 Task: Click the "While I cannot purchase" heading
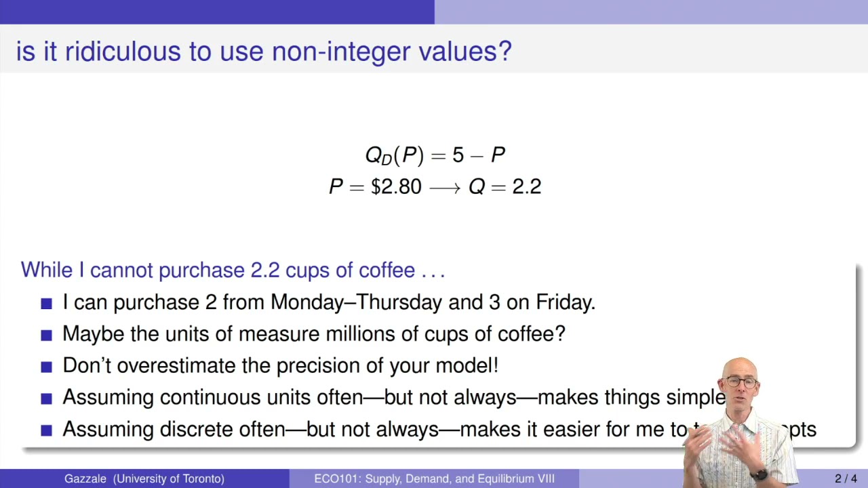coord(233,270)
